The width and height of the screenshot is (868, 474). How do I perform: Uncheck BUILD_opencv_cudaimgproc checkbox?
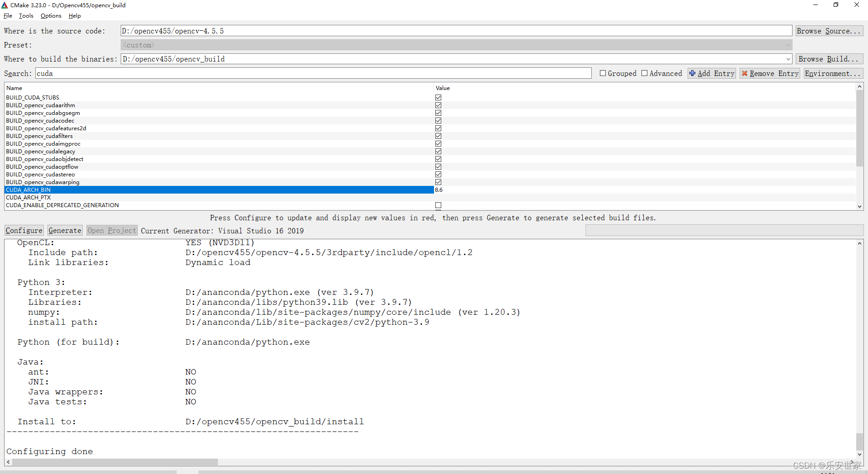(438, 144)
